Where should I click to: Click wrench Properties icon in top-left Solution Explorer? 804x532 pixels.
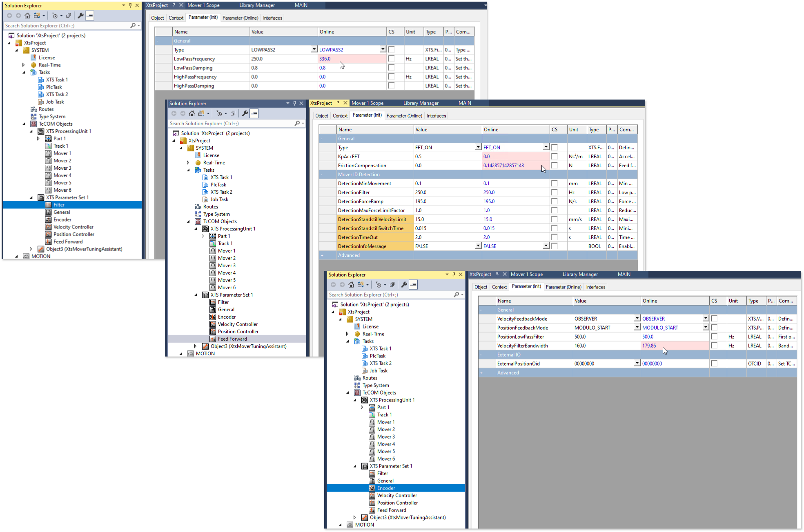tap(80, 16)
